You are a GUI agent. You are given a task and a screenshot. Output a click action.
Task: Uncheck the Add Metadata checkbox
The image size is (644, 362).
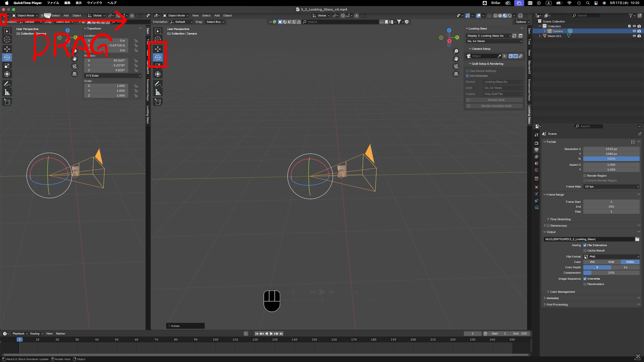(x=468, y=76)
